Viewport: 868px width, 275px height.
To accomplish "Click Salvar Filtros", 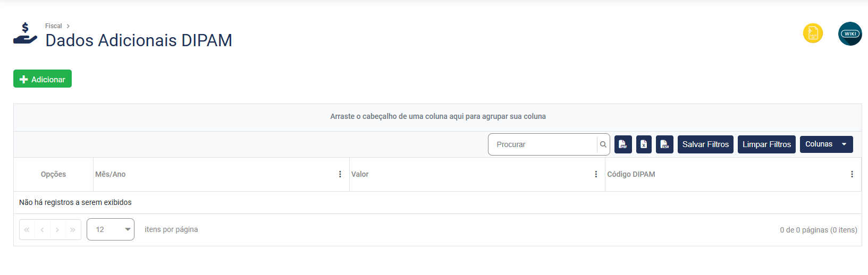I will [x=705, y=144].
